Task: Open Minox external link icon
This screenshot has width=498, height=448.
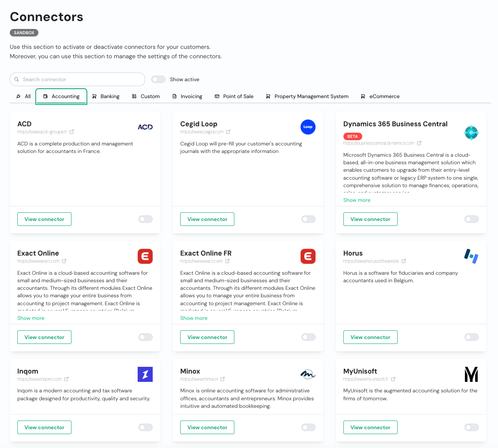Action: (x=222, y=379)
